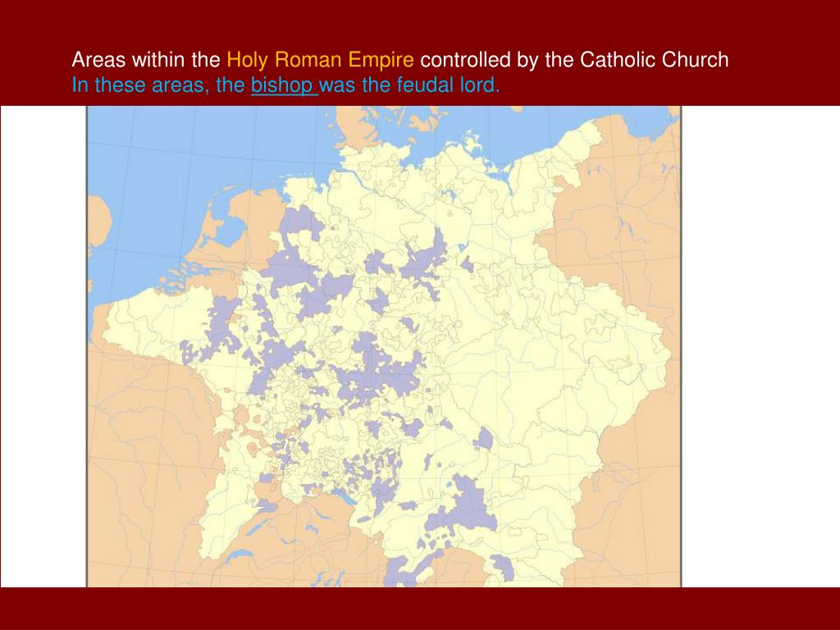The width and height of the screenshot is (840, 630).
Task: Click the blue text "In these areas, the"
Action: coord(158,85)
